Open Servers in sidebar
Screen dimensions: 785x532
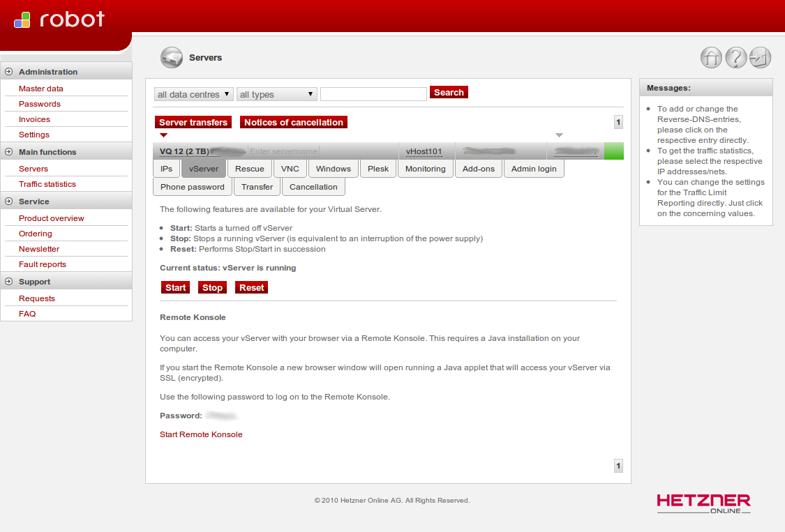coord(33,169)
